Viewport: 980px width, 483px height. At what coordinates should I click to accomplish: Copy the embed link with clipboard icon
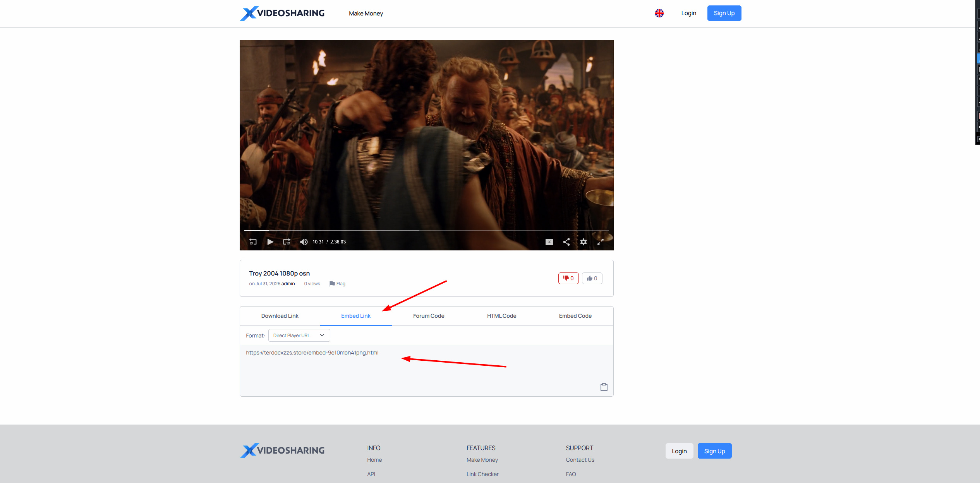[604, 387]
